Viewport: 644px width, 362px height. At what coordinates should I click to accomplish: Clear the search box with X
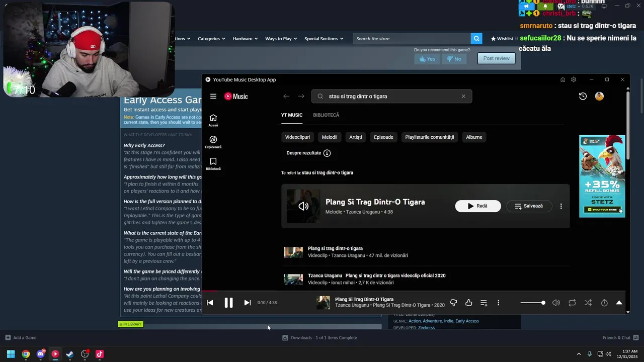(463, 96)
